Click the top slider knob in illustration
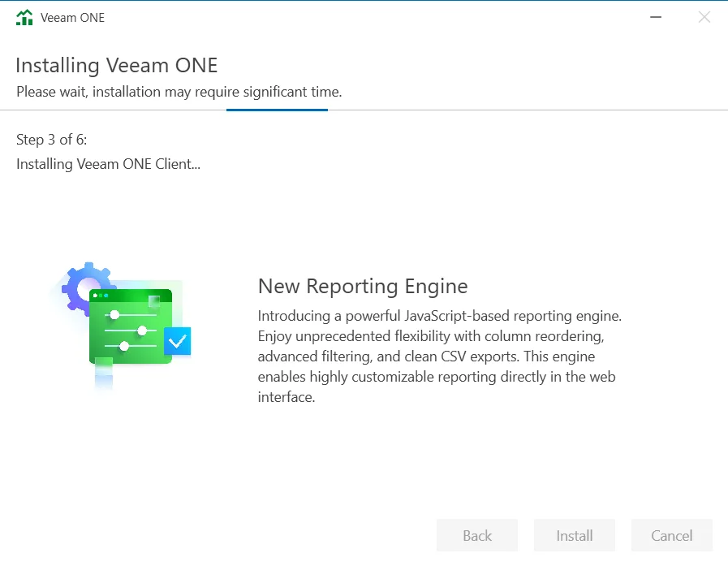 point(114,314)
